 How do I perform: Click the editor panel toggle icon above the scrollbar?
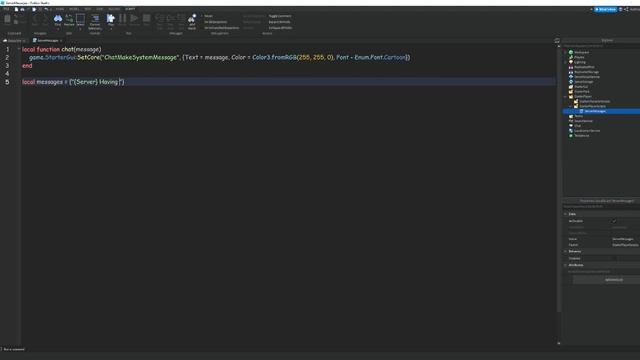click(557, 40)
